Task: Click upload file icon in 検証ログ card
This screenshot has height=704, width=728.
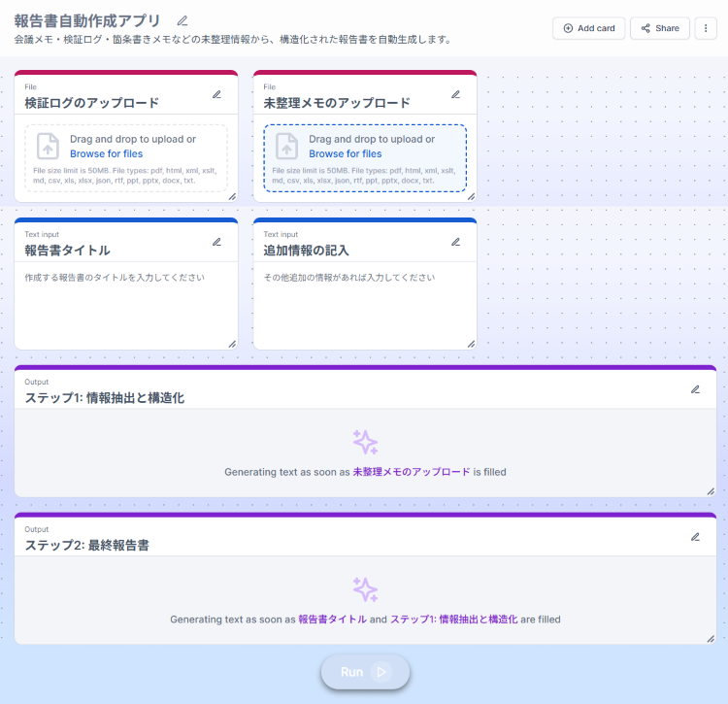Action: click(x=48, y=146)
